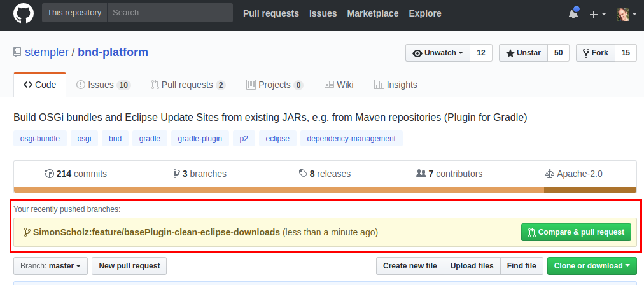Click Create new file
Image resolution: width=644 pixels, height=285 pixels.
pyautogui.click(x=410, y=266)
